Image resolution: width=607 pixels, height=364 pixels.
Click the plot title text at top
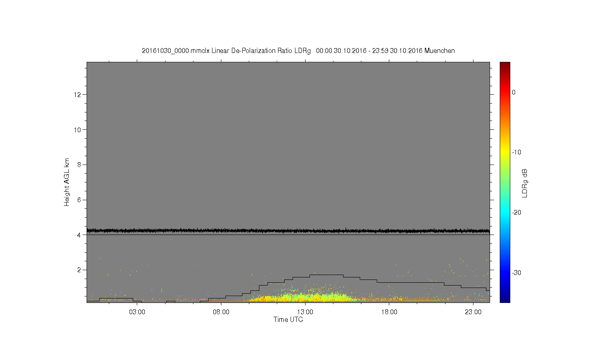pos(298,51)
